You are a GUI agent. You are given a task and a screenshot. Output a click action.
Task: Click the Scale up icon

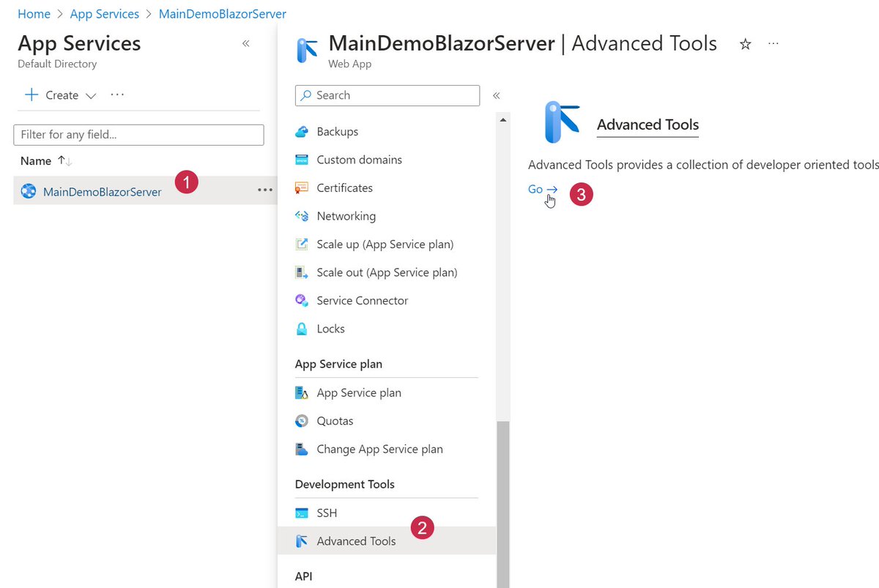(302, 245)
